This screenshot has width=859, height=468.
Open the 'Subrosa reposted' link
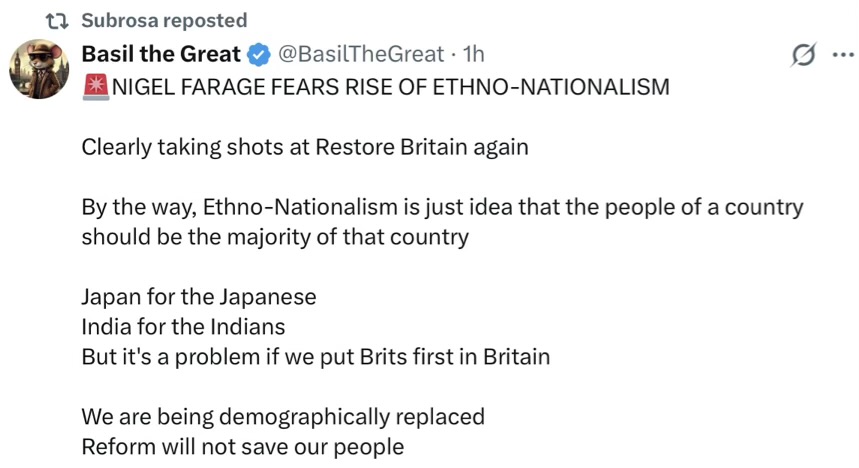(163, 20)
